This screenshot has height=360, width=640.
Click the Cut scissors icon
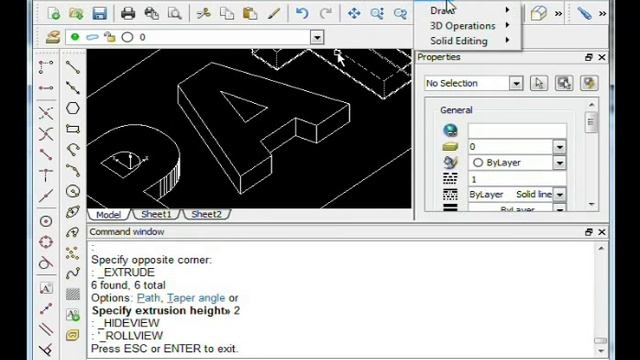pyautogui.click(x=203, y=13)
